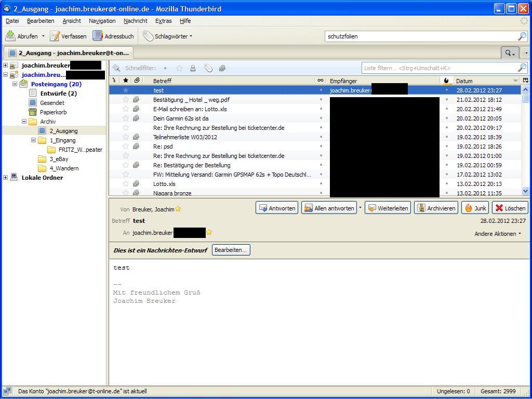
Task: Click the Weiterleiten forward button
Action: click(388, 208)
